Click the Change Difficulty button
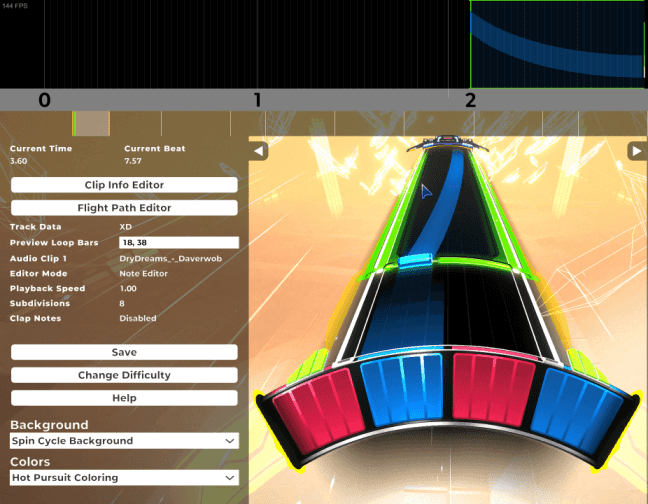Viewport: 648px width, 504px height. (x=124, y=375)
